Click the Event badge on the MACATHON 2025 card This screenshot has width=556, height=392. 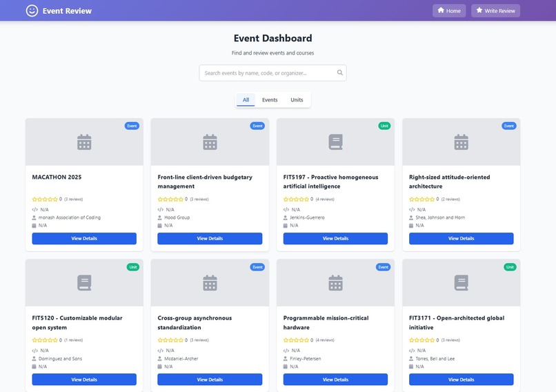pyautogui.click(x=132, y=126)
